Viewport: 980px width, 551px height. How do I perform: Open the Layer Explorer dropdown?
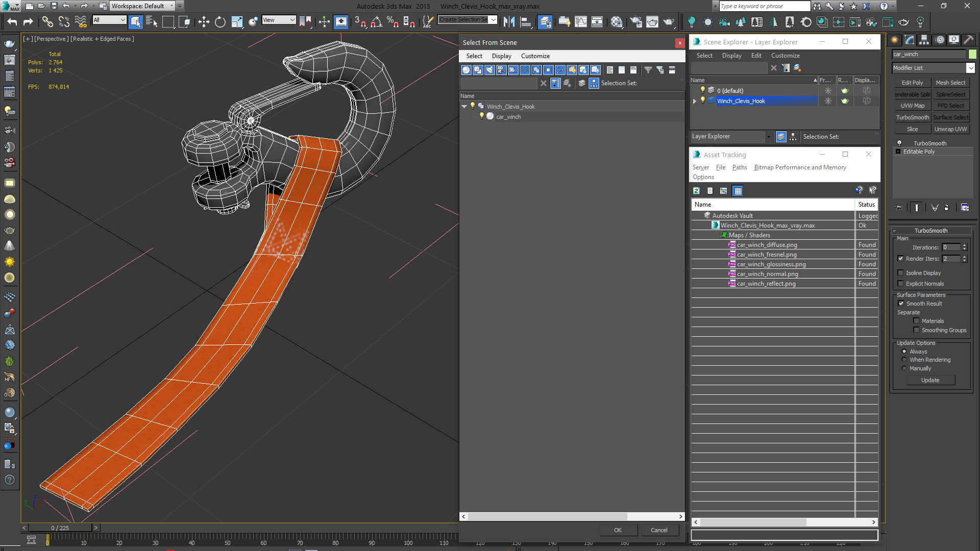pos(769,137)
